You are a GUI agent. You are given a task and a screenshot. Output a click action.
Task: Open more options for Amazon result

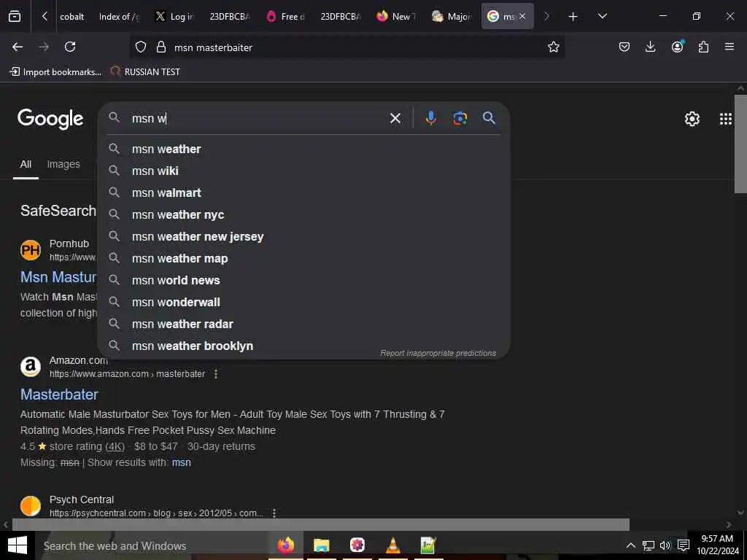pyautogui.click(x=216, y=374)
